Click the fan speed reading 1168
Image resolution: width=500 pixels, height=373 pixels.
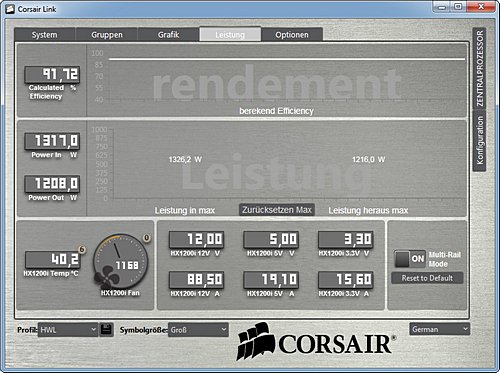tap(127, 265)
